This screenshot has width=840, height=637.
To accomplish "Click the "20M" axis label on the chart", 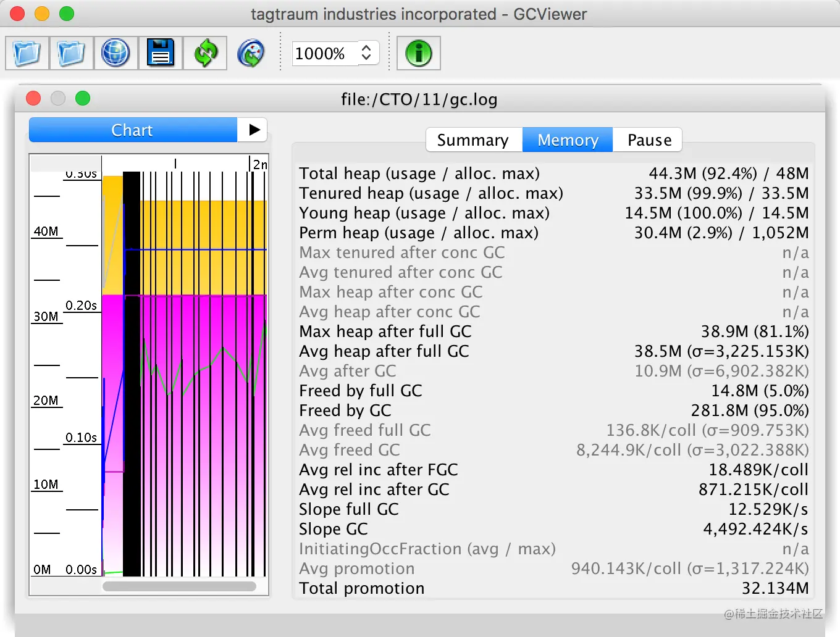I will point(46,401).
